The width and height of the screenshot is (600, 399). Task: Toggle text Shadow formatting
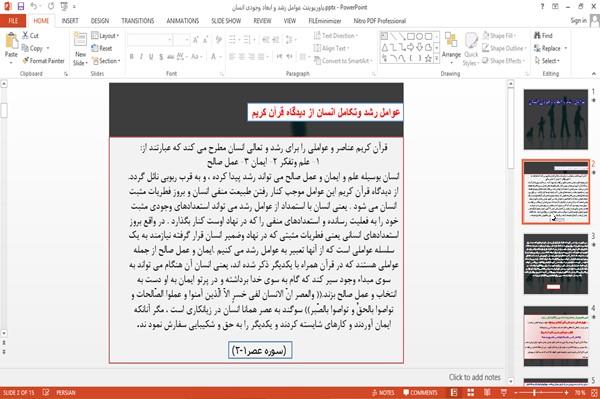click(161, 57)
